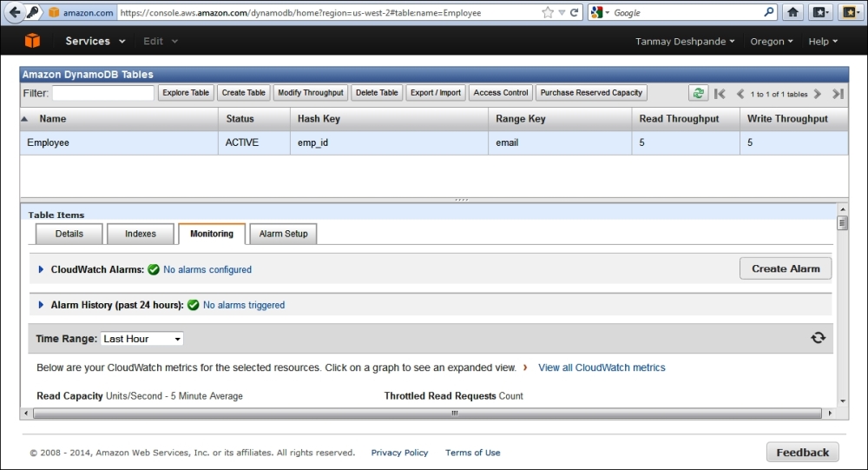Open the Oregon region selector
This screenshot has height=470, width=868.
coord(771,42)
